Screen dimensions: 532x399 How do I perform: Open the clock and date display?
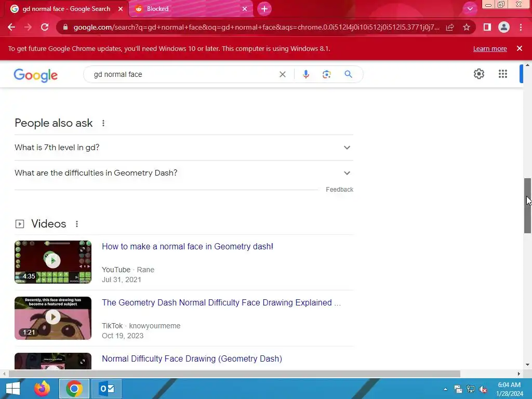tap(509, 389)
